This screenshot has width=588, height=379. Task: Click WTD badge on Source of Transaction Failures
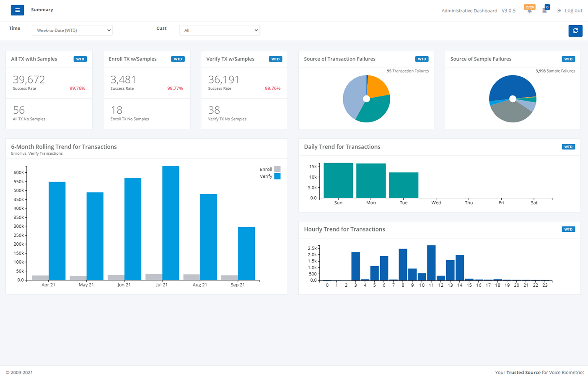pyautogui.click(x=422, y=59)
